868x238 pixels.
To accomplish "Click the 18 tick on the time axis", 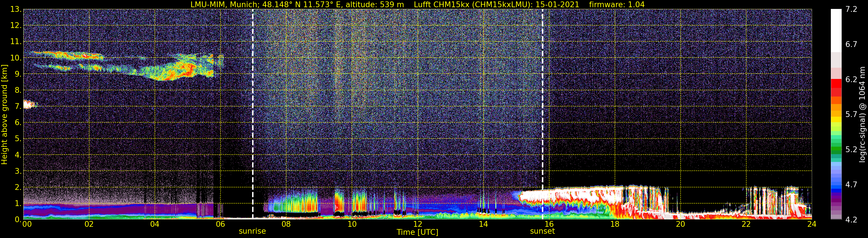I will coord(614,224).
